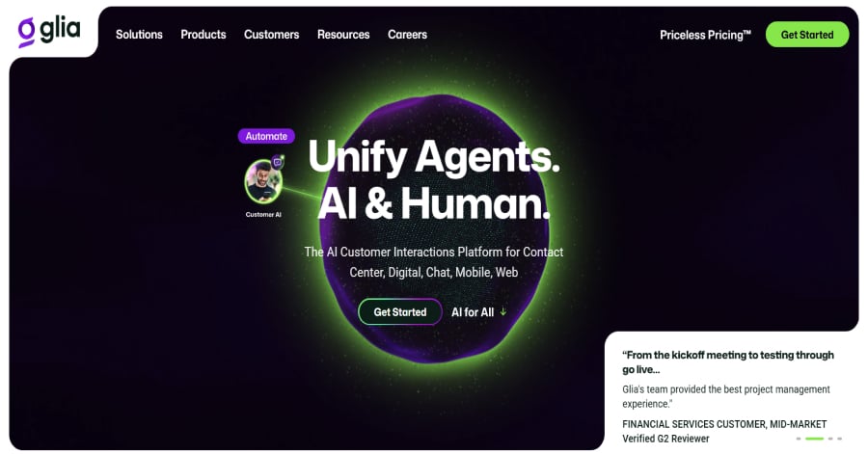
Task: Select the active green carousel indicator
Action: tap(814, 439)
